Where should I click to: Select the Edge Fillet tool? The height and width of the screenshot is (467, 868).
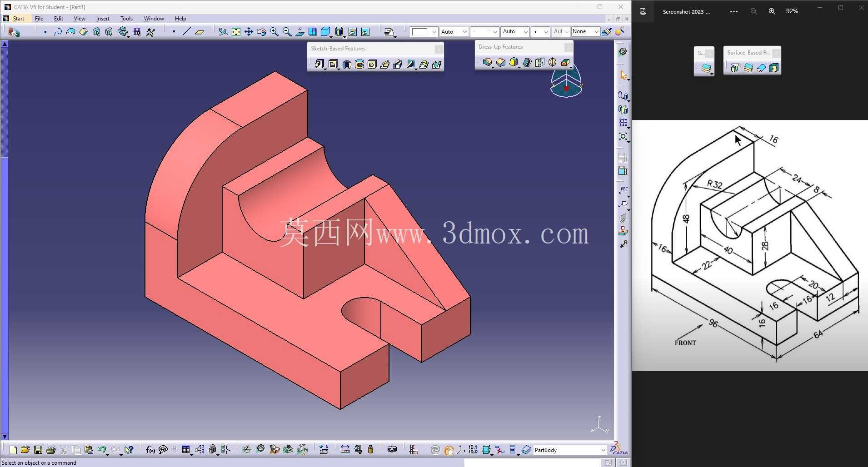(x=487, y=62)
